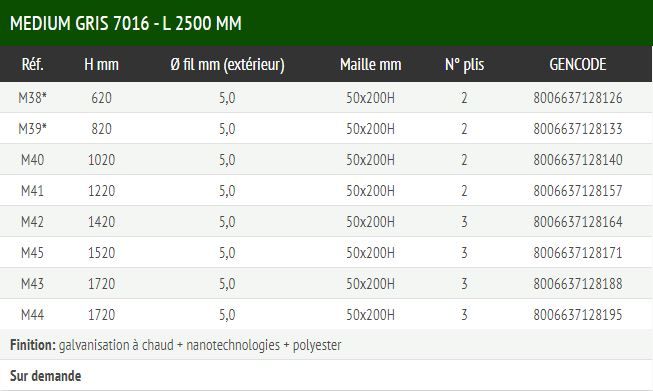The image size is (653, 391).
Task: Select reference cell 'M43'
Action: tap(32, 284)
